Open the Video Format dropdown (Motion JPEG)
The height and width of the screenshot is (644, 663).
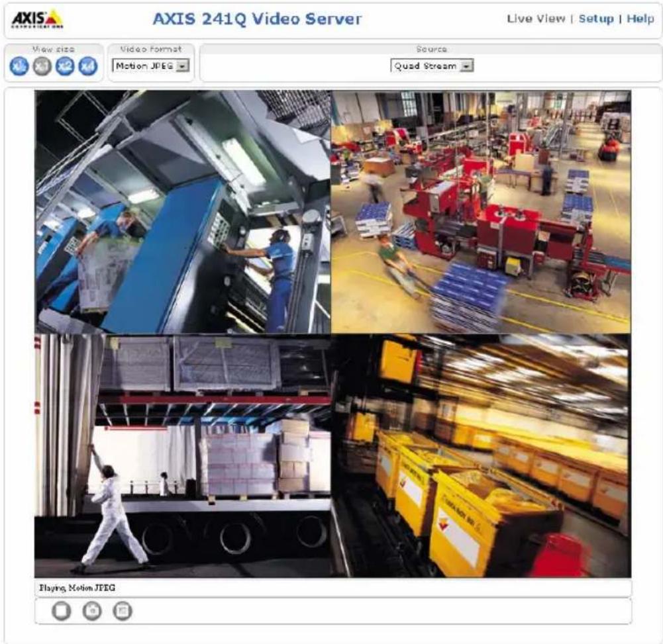tap(150, 66)
